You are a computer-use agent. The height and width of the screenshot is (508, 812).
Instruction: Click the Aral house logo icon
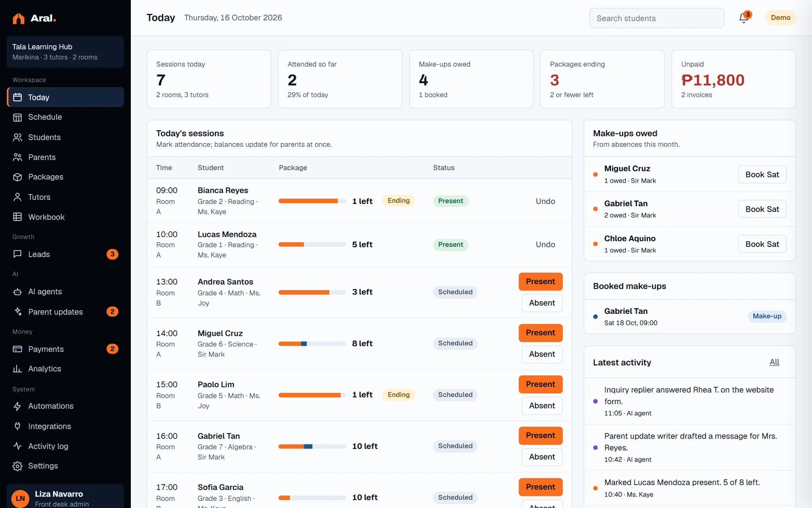(x=18, y=18)
